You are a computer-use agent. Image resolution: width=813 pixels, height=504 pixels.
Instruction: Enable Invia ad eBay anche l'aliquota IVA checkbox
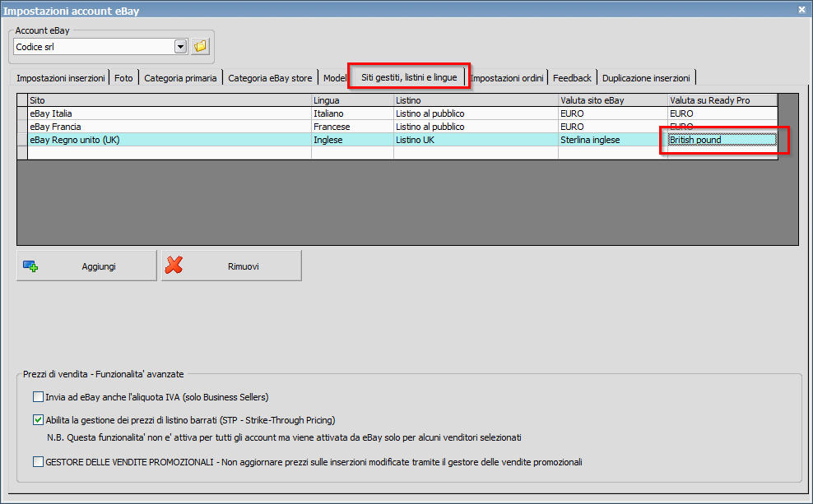coord(38,397)
